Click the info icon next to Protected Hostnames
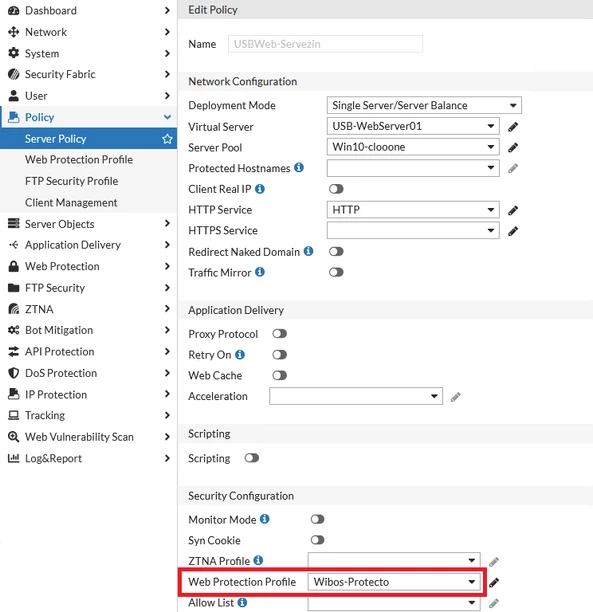Viewport: 593px width, 612px height. point(299,167)
